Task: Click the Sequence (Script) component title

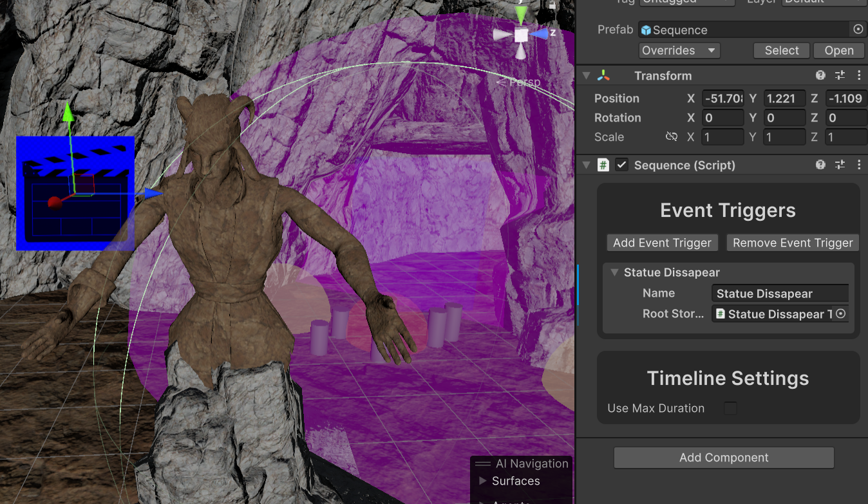Action: (x=684, y=165)
